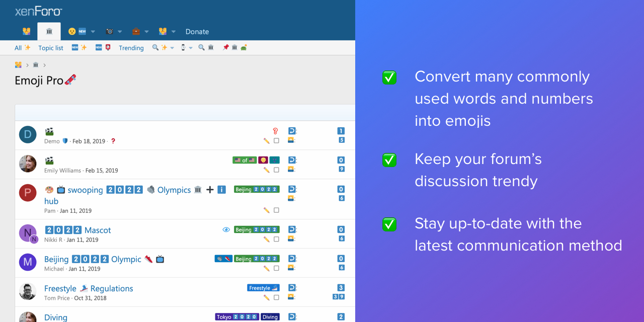Open the All sparkles link
644x322 pixels.
click(x=23, y=48)
